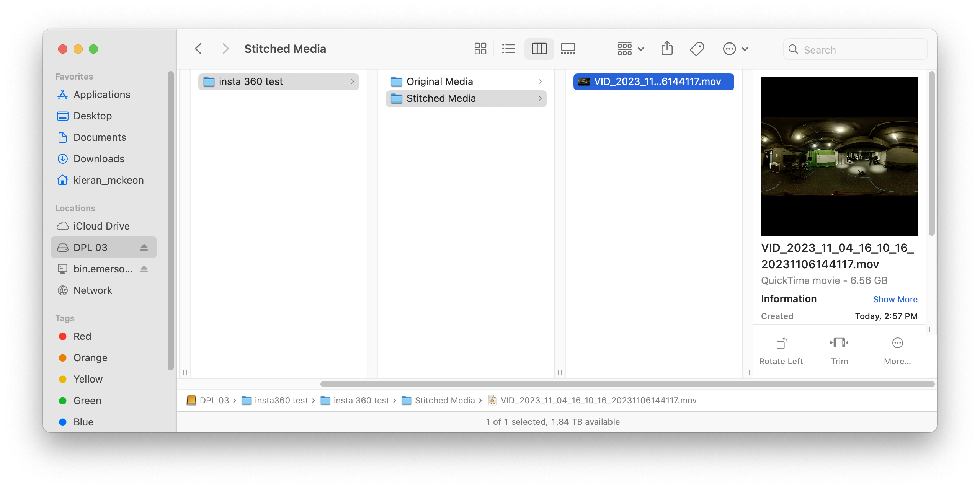
Task: Click the Share toolbar icon
Action: (667, 49)
